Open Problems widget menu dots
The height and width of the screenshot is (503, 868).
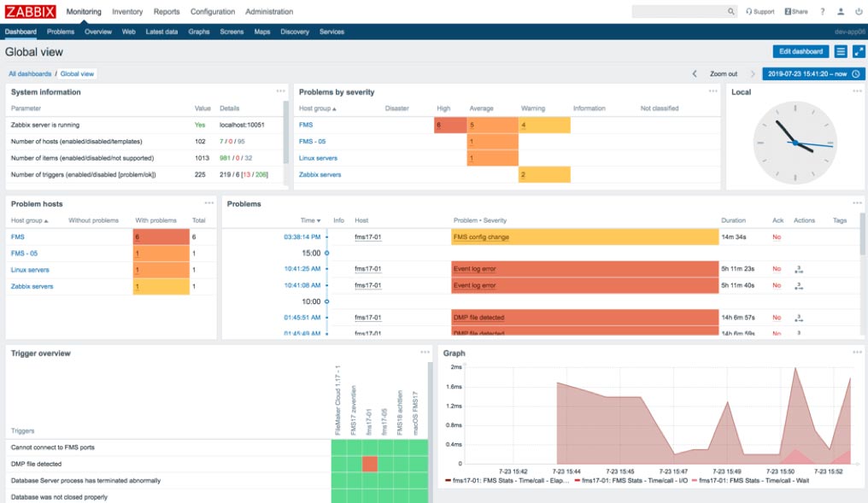857,202
